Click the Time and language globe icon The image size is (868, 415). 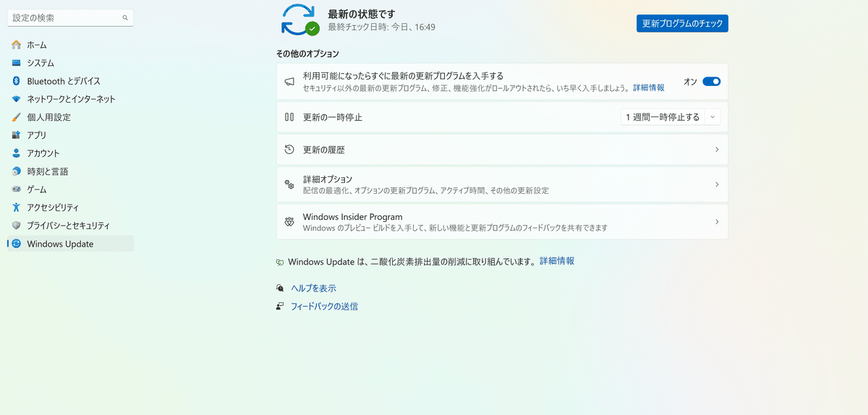[x=16, y=171]
